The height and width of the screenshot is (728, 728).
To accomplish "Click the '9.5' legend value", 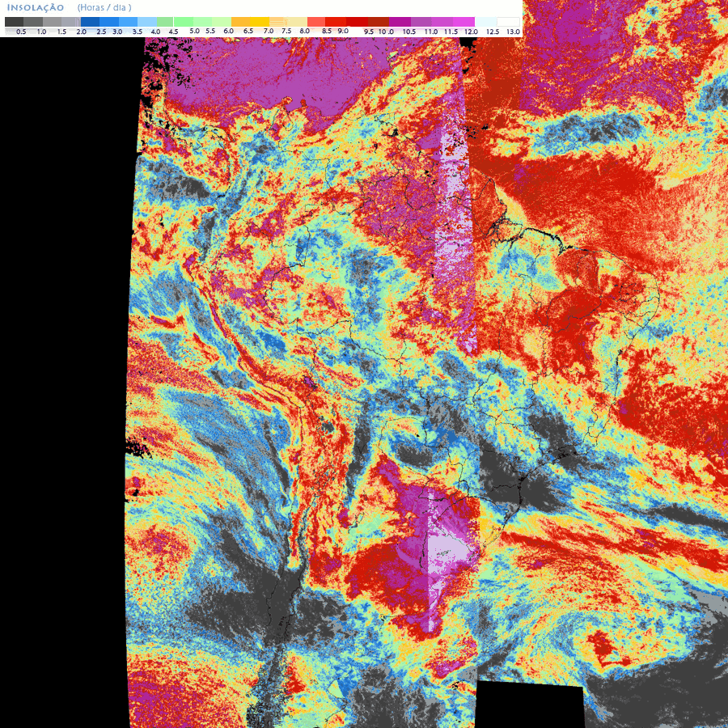I will [x=369, y=32].
